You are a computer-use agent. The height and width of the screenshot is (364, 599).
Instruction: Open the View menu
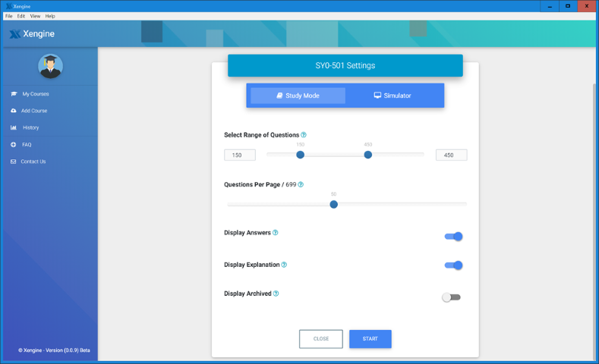tap(35, 16)
